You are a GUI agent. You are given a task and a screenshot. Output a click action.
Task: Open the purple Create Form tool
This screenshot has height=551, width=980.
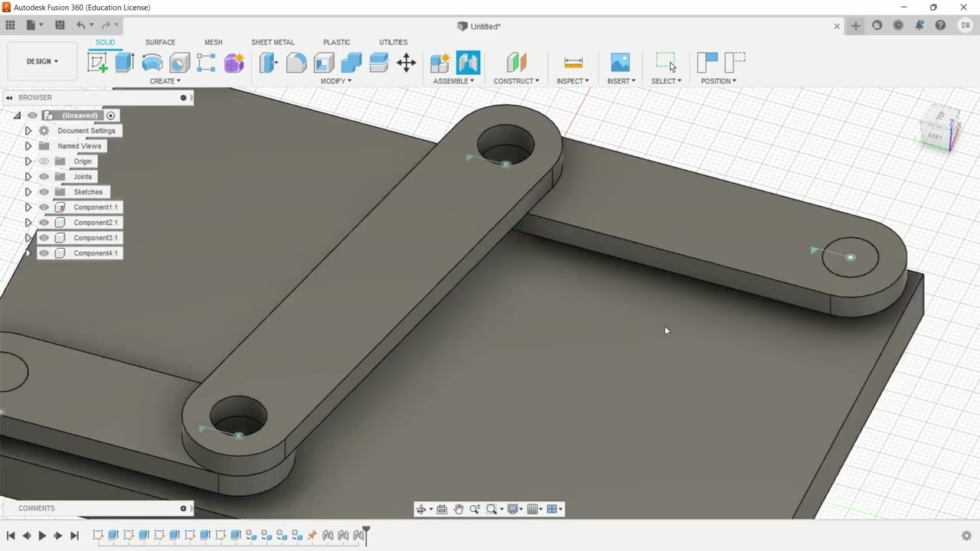click(x=234, y=63)
